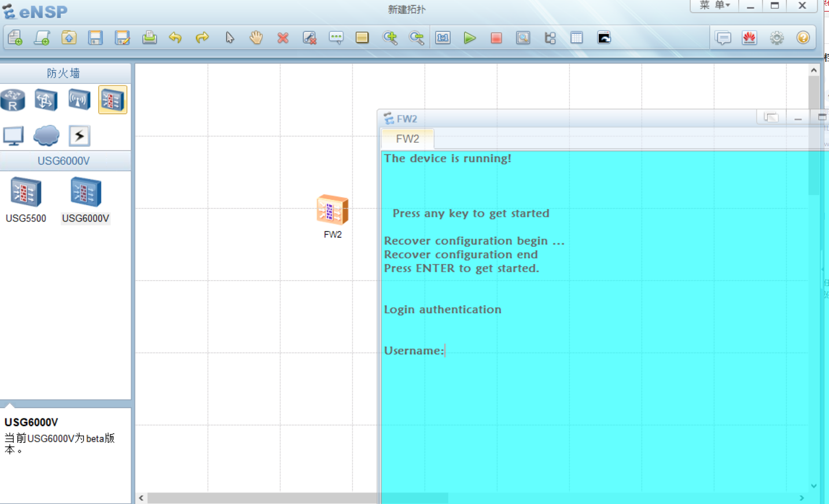829x504 pixels.
Task: Click the Huawei website icon
Action: tap(750, 38)
